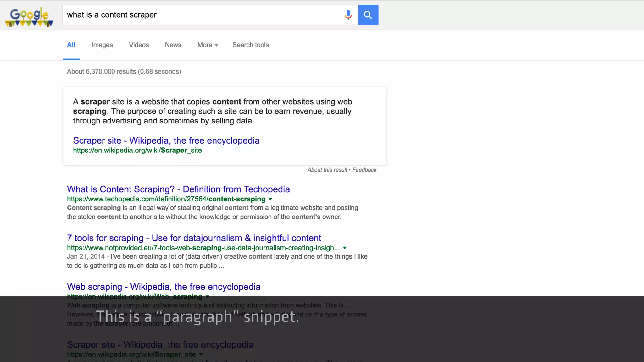This screenshot has width=644, height=362.
Task: Click the voice search microphone icon
Action: 348,15
